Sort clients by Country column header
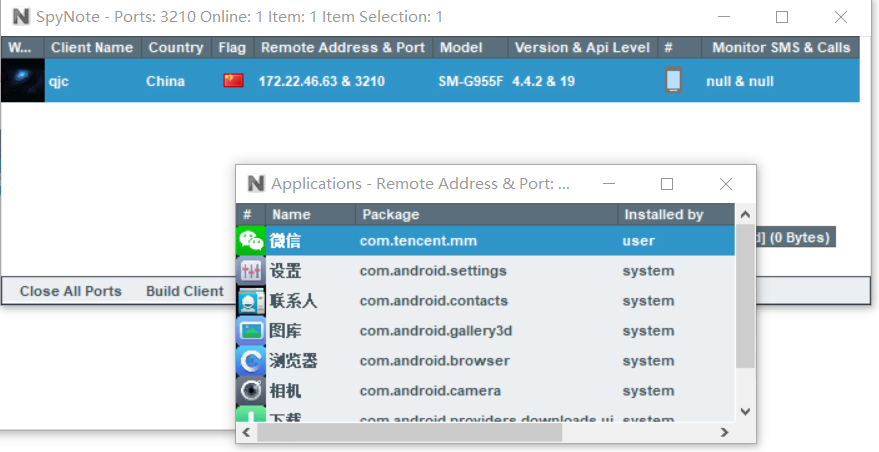 tap(175, 47)
